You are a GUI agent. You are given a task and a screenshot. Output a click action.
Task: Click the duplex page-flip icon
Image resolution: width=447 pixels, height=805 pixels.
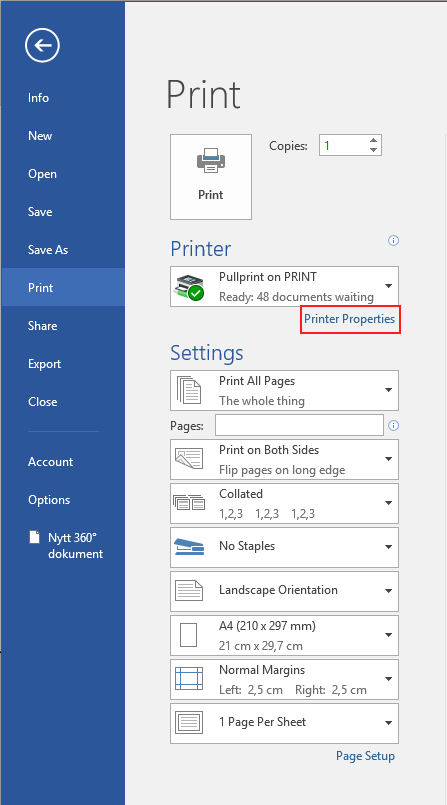click(189, 459)
